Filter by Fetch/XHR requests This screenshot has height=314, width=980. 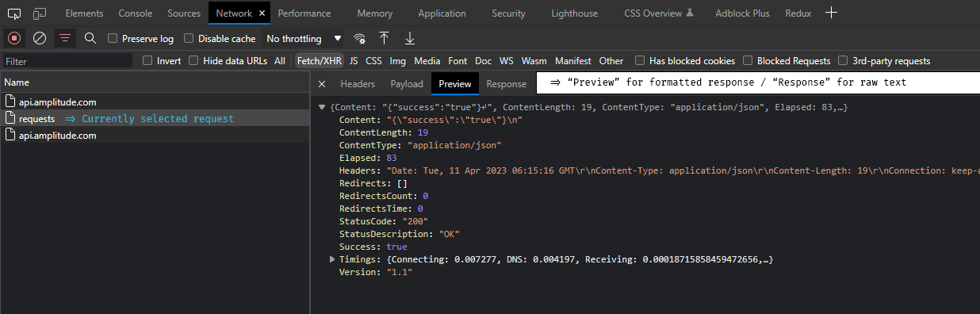[319, 61]
